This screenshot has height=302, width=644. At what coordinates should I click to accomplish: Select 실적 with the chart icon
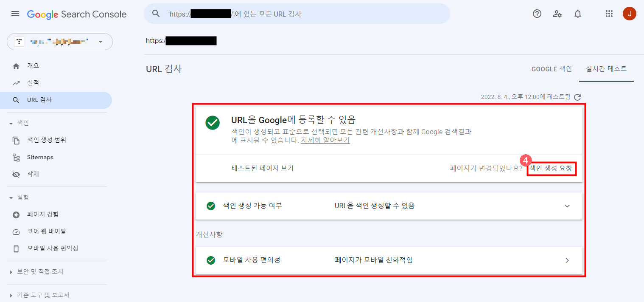coord(34,82)
